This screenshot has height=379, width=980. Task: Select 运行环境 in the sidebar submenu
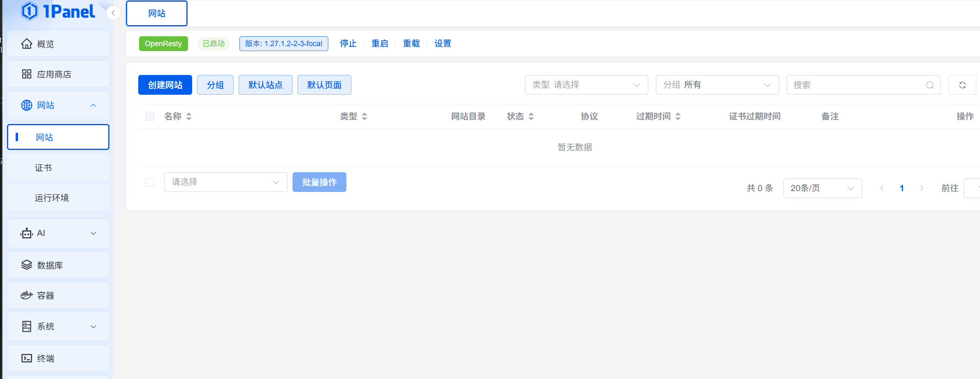click(x=52, y=198)
